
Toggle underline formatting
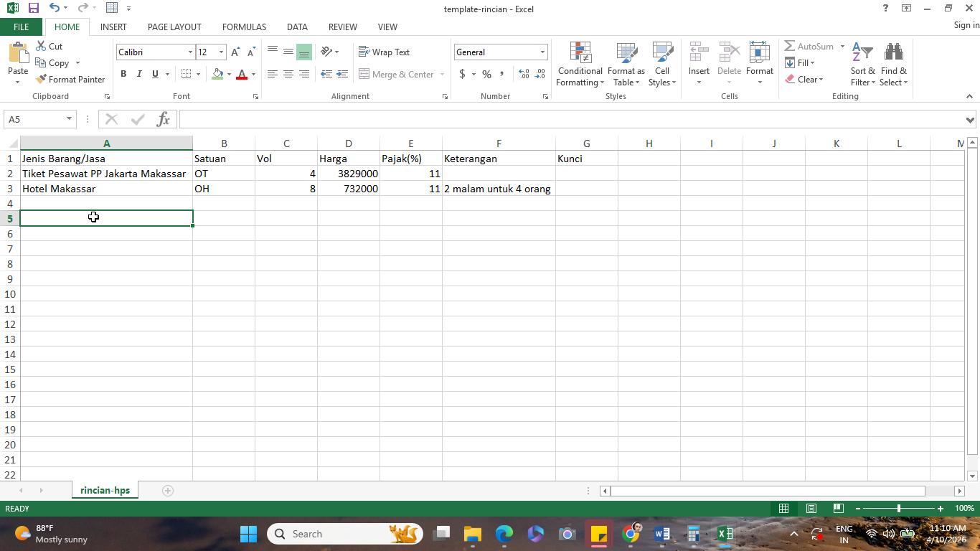155,74
